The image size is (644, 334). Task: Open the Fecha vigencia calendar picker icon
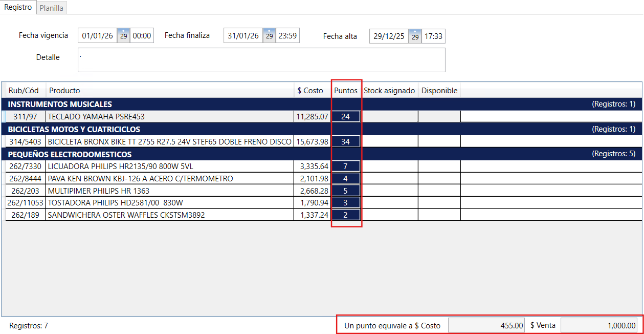point(123,36)
